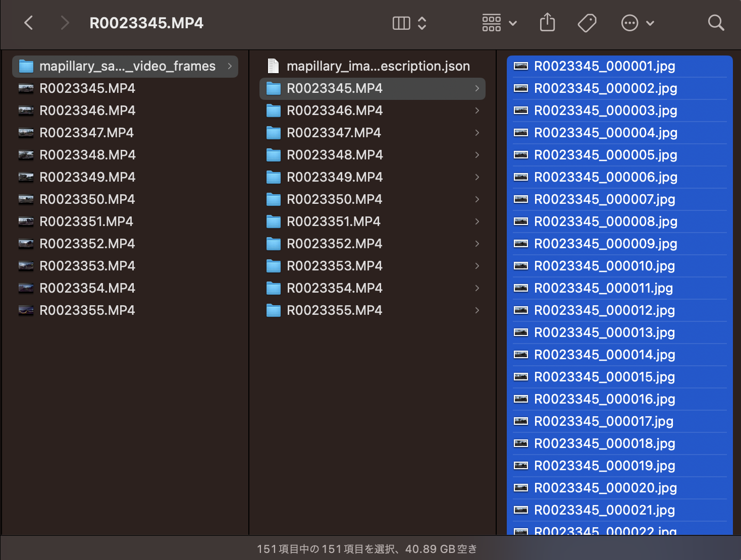This screenshot has width=741, height=560.
Task: Expand R0023346.MP4 via its chevron
Action: tap(477, 110)
